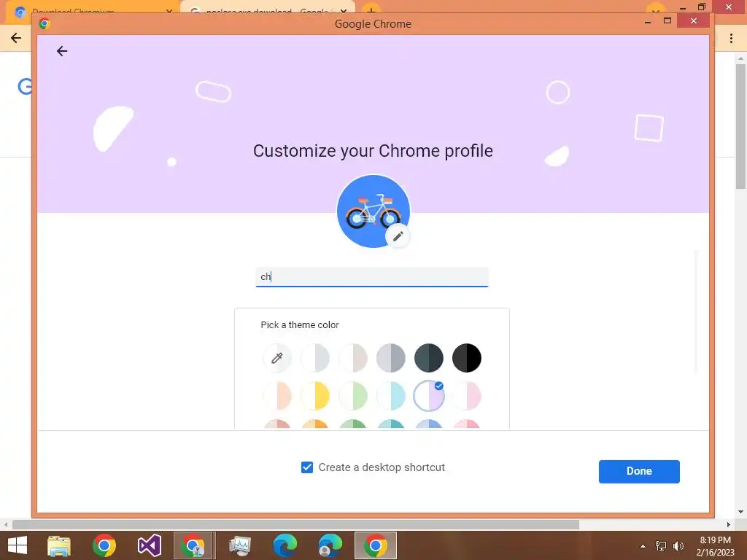Pick the light cyan theme color

391,396
